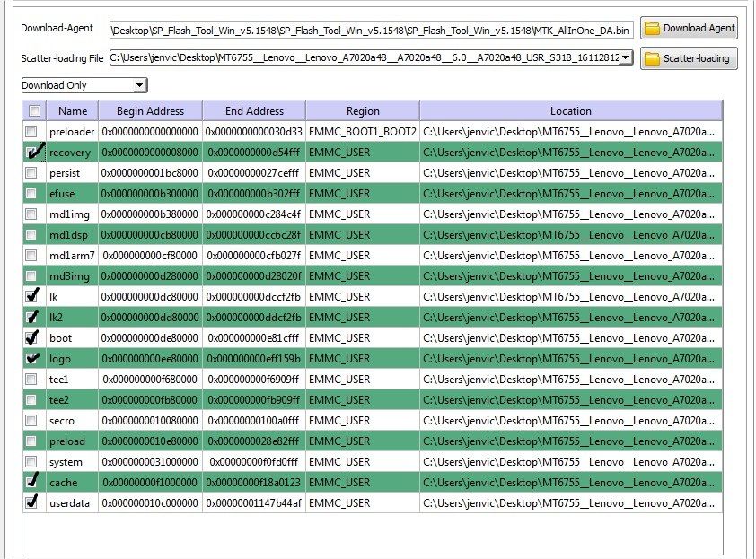Click the Begin Address column header
Image resolution: width=756 pixels, height=559 pixels.
pyautogui.click(x=150, y=111)
